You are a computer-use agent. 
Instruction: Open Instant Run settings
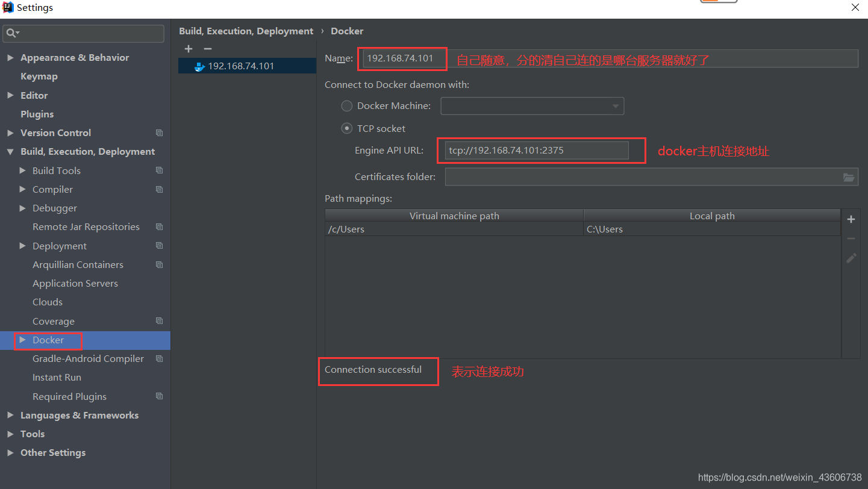57,377
